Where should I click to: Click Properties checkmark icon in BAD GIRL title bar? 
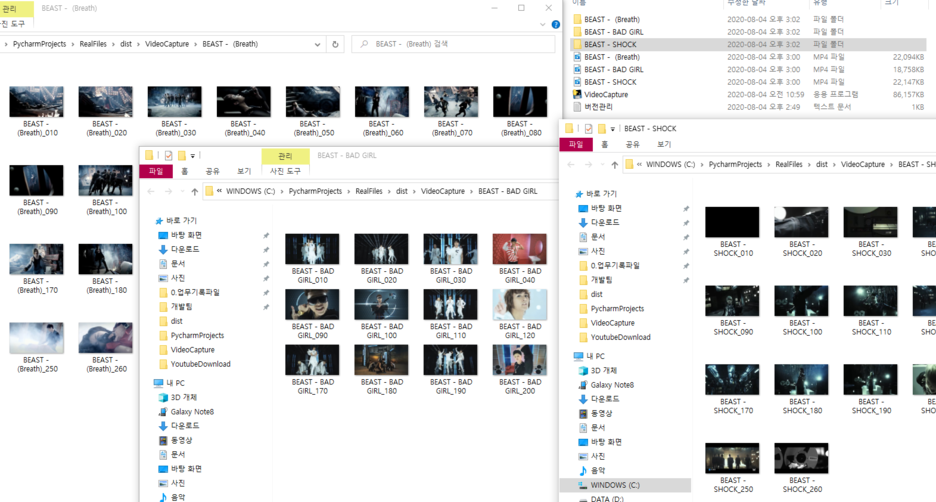(x=168, y=156)
